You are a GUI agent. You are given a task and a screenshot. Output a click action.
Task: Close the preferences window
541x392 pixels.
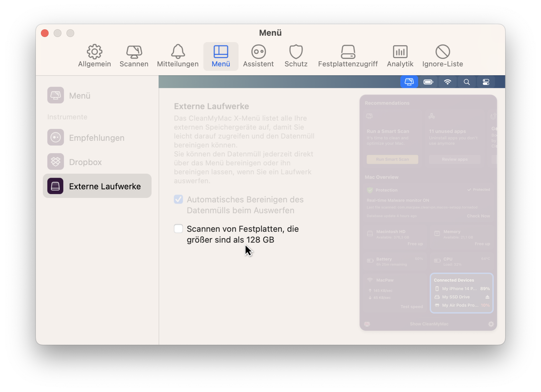[45, 33]
